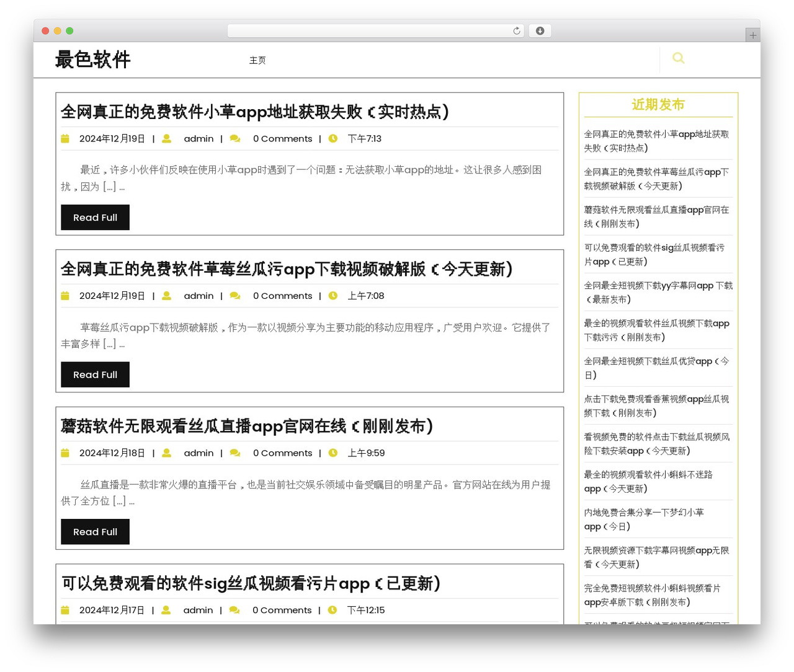The width and height of the screenshot is (794, 672).
Task: Click admin author in 小草app post
Action: click(x=198, y=139)
